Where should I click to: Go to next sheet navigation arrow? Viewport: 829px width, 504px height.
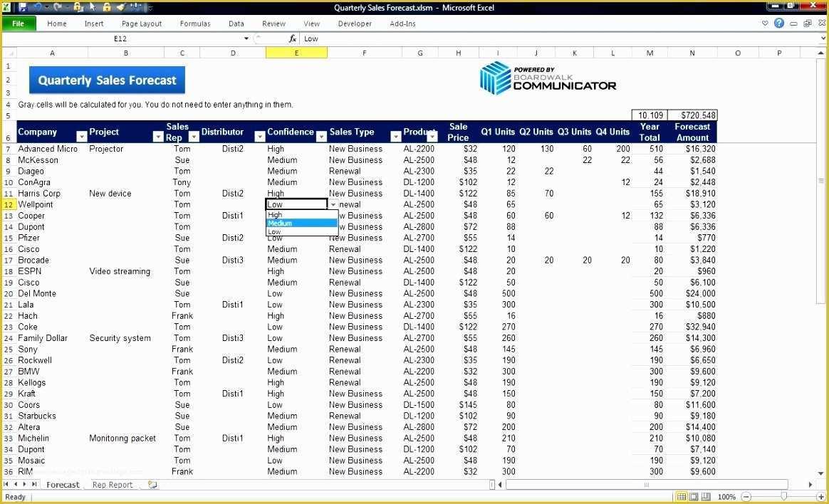[24, 485]
